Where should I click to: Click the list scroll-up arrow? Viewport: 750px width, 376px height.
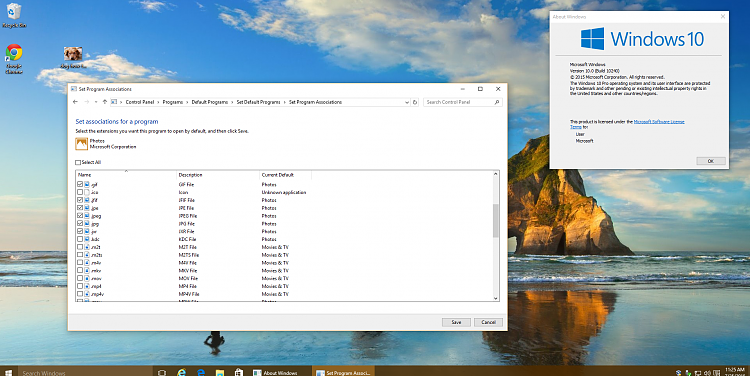pos(496,174)
